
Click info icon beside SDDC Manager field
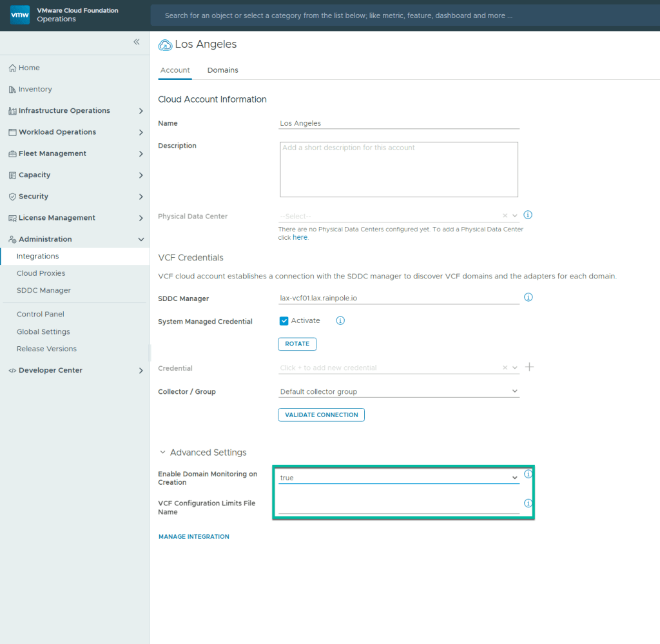coord(529,297)
